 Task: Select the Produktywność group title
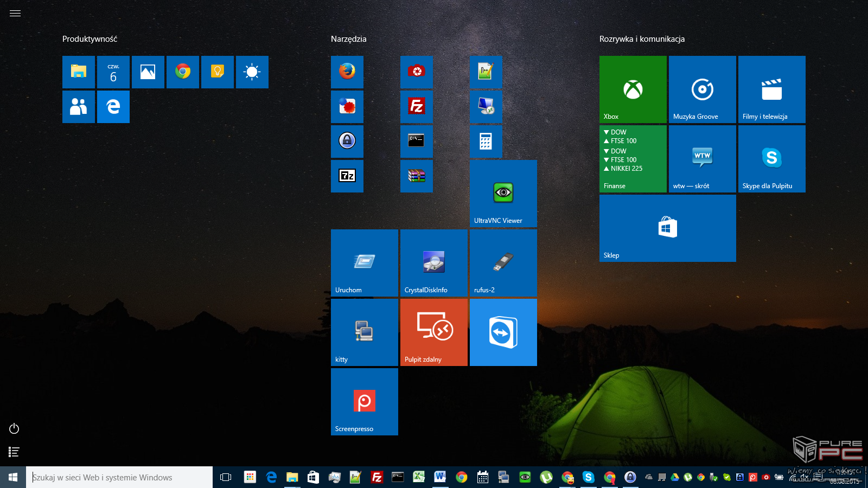tap(90, 39)
